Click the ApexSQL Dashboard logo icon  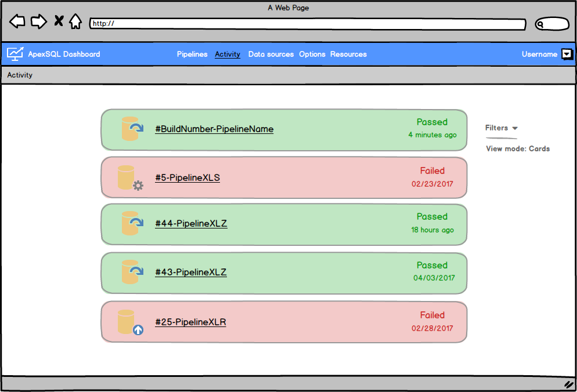pyautogui.click(x=15, y=53)
